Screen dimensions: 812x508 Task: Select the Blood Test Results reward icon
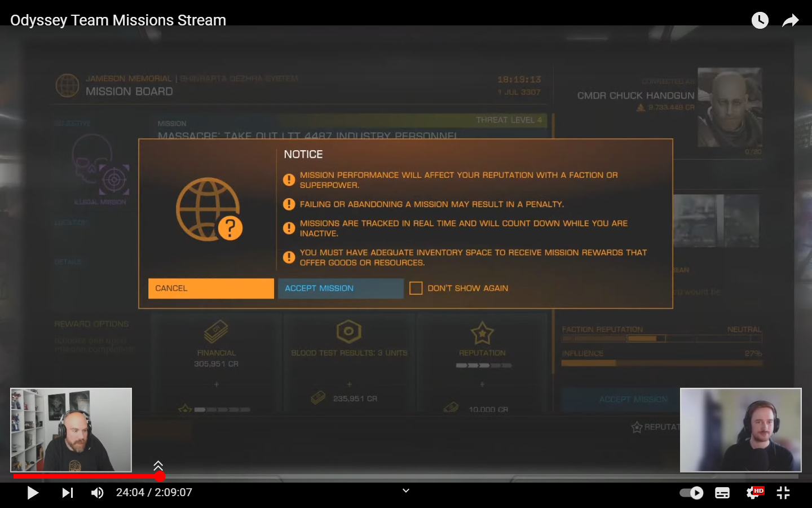pos(348,331)
